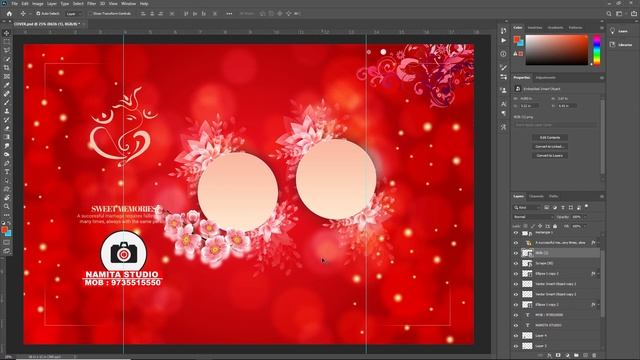Viewport: 640px width, 360px height.
Task: Switch to the Swatches tab
Action: point(535,28)
